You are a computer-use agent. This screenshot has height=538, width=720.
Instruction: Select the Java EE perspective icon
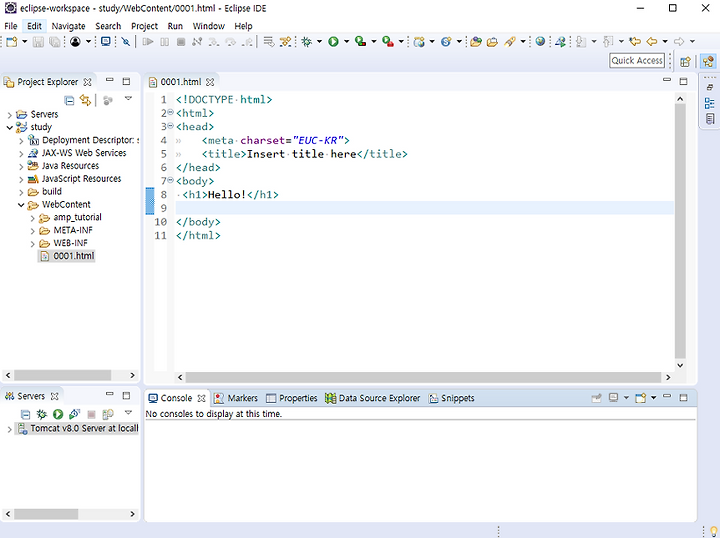coord(708,61)
